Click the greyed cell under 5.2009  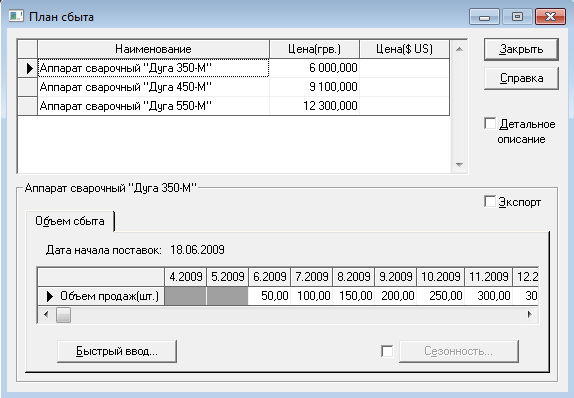coord(228,296)
